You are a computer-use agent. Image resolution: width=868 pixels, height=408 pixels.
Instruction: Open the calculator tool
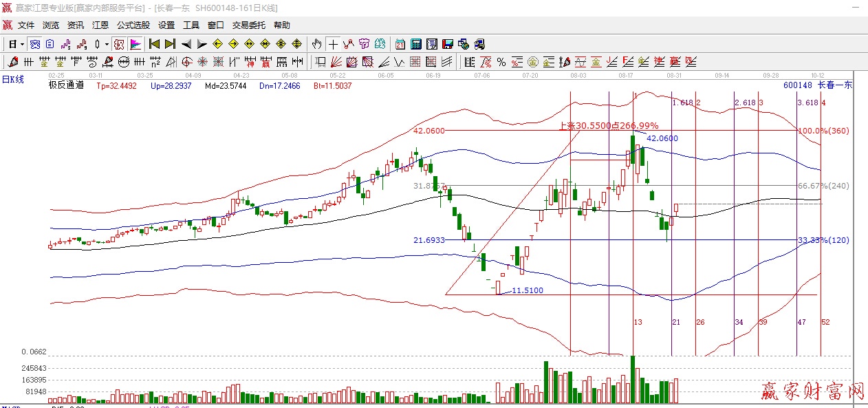point(415,44)
